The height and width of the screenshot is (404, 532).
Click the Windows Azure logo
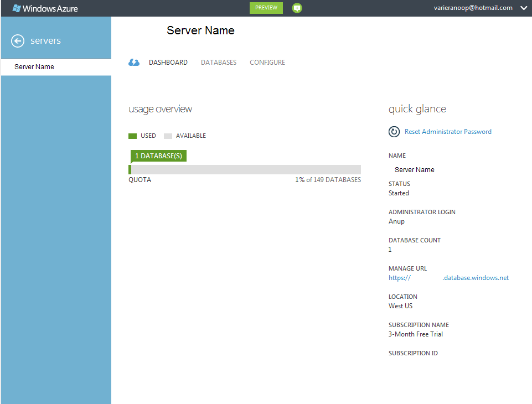click(x=45, y=8)
